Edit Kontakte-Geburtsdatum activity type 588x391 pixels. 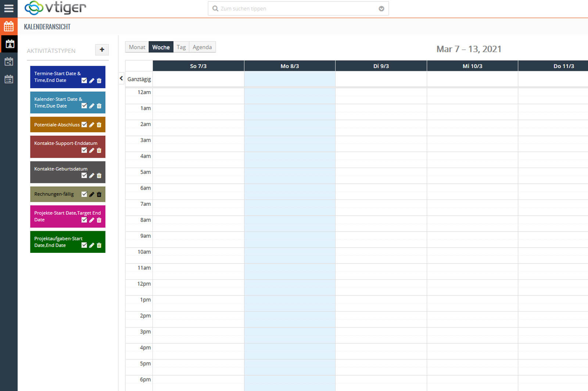click(x=92, y=176)
